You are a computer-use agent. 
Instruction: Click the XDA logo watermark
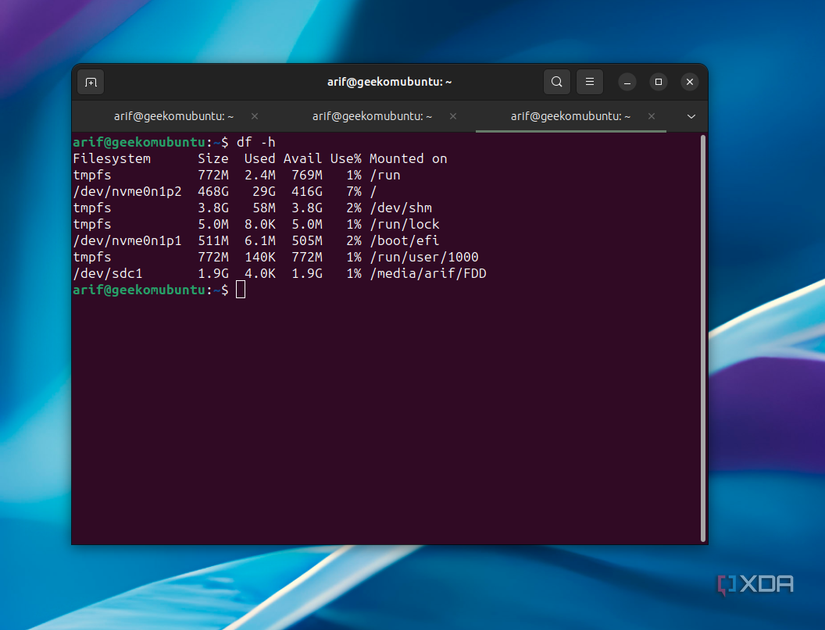[756, 584]
